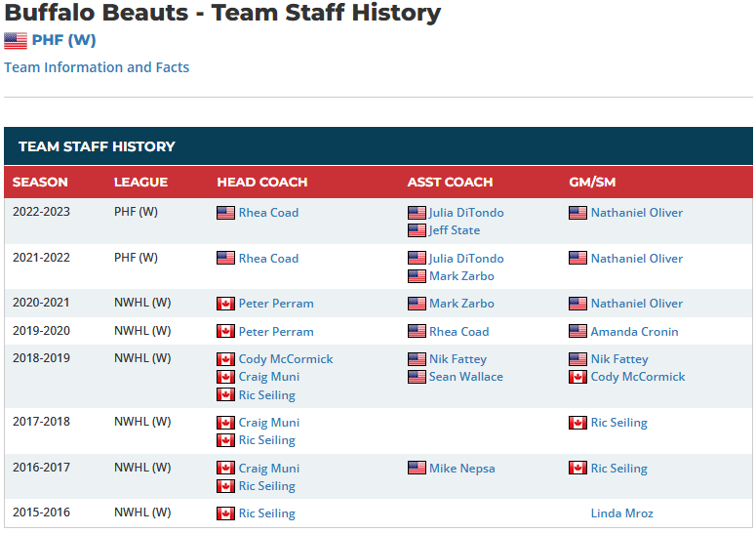Click flag beside Nathaniel Oliver in 2022-2023 row
The width and height of the screenshot is (756, 533).
coord(577,213)
